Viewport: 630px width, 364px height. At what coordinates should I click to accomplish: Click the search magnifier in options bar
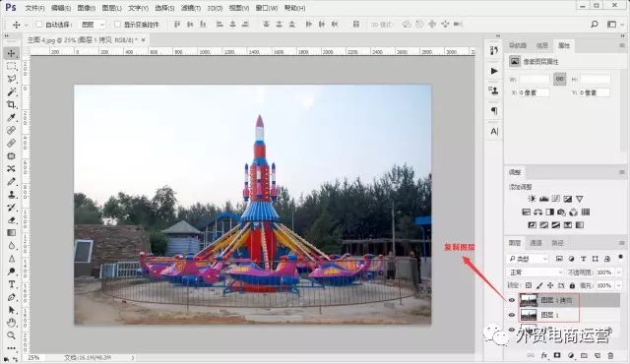pos(595,25)
